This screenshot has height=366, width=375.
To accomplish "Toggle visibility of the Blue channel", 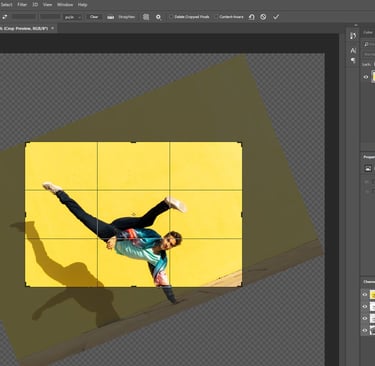I will point(365,330).
